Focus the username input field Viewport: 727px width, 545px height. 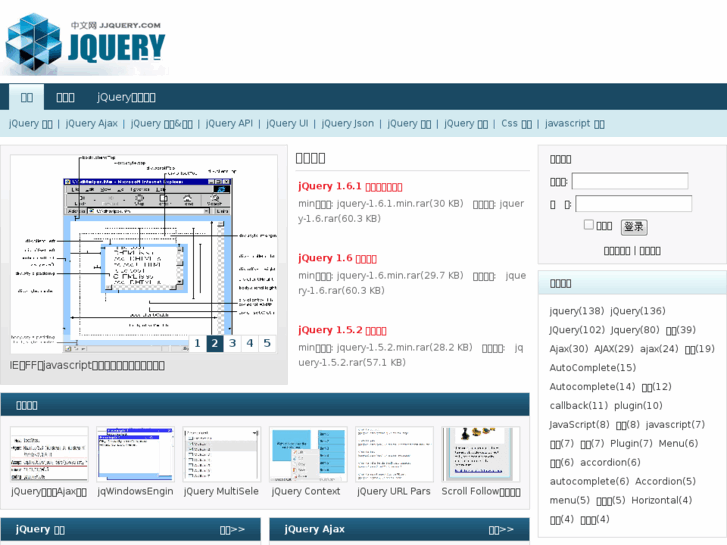(x=630, y=181)
